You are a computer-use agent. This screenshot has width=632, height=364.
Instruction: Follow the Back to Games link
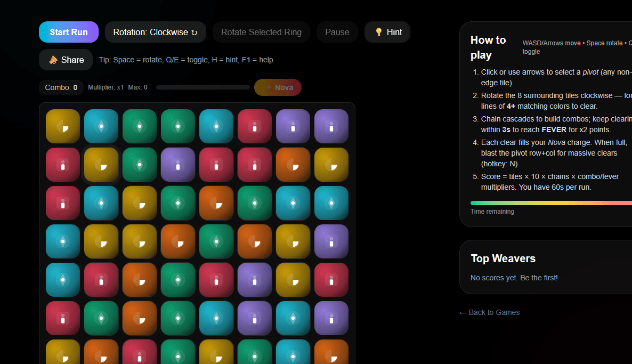click(489, 312)
